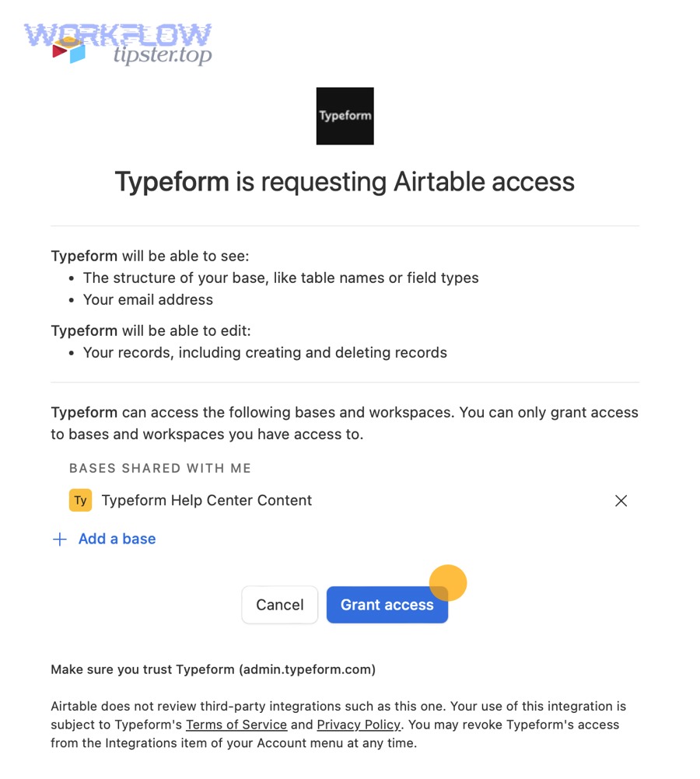Click the records editing permission bullet
This screenshot has width=700, height=779.
(264, 352)
